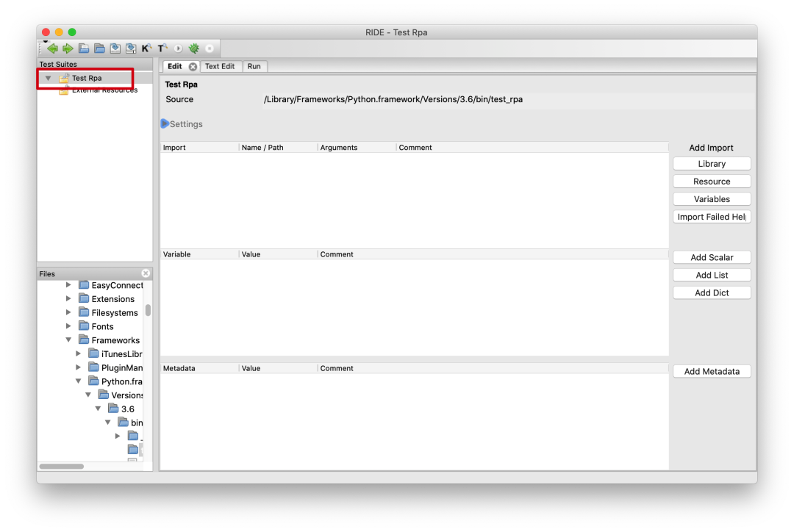This screenshot has width=794, height=532.
Task: Click the Resource import button
Action: [712, 181]
